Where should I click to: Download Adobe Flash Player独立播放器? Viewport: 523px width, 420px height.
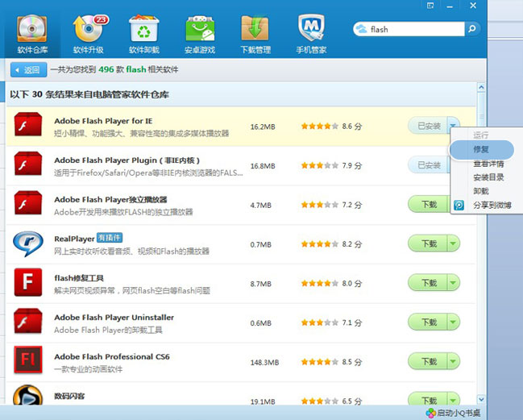[x=428, y=204]
